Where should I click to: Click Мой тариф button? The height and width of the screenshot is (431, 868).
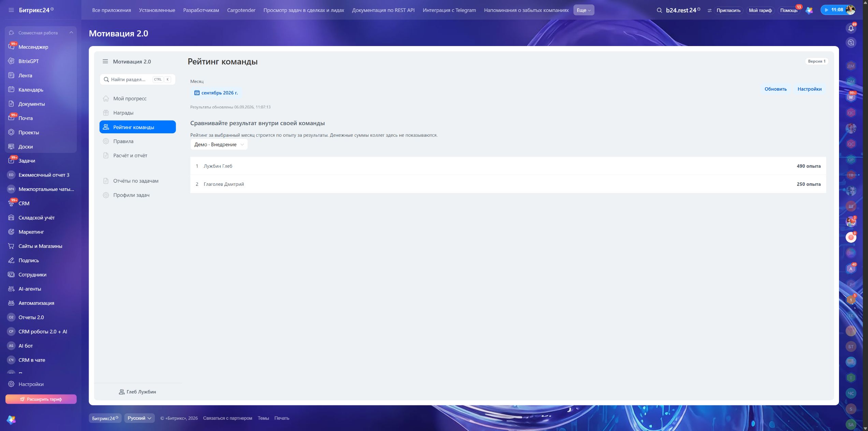coord(760,10)
